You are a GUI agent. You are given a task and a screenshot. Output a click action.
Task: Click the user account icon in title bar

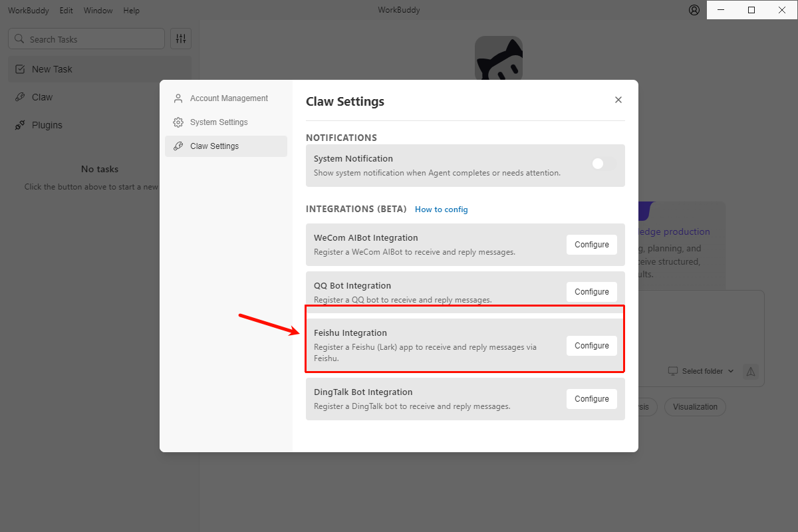click(x=694, y=10)
